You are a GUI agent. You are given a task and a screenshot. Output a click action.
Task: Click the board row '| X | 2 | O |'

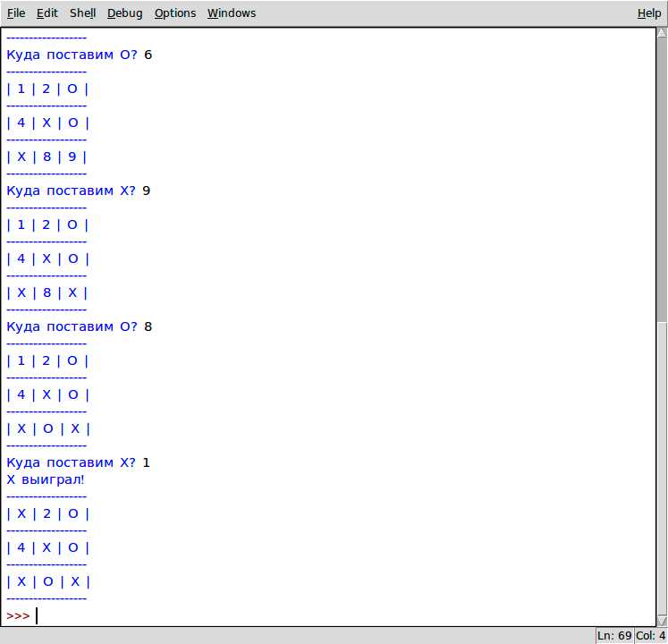click(x=48, y=513)
